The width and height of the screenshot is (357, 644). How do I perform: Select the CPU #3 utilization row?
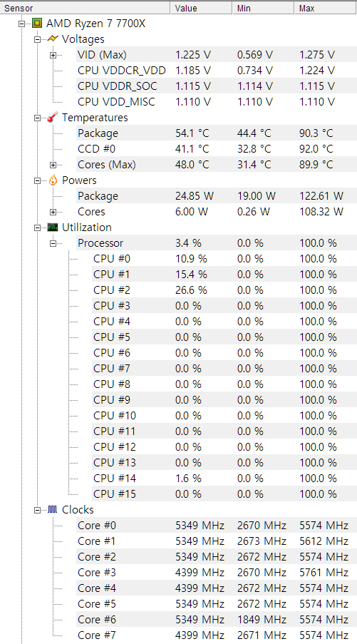click(x=224, y=305)
